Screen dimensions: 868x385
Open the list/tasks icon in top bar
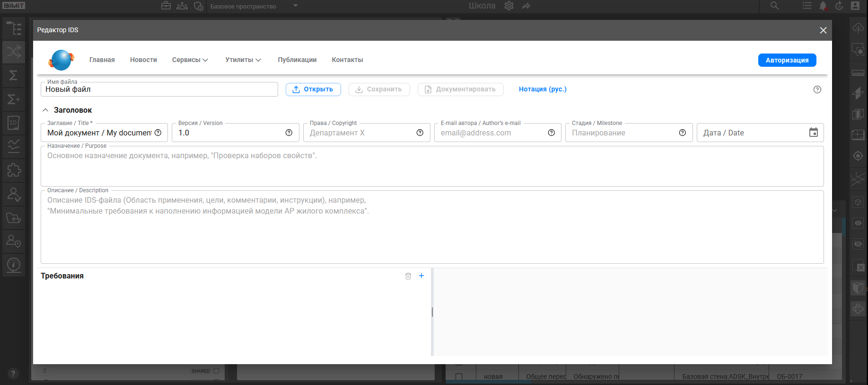click(807, 6)
